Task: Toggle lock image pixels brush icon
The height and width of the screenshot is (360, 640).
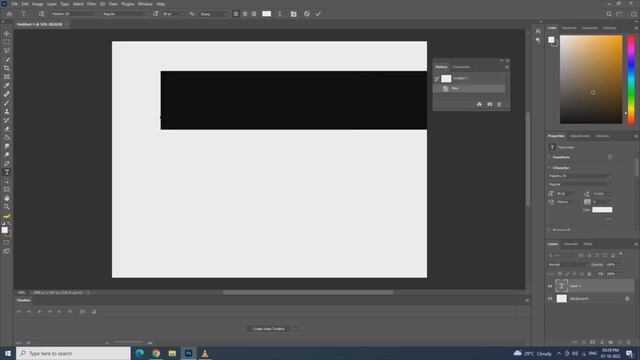Action: (567, 274)
